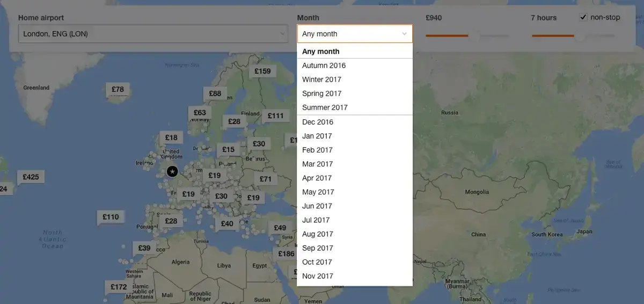Select the £425 price marker
644x304 pixels.
click(31, 177)
